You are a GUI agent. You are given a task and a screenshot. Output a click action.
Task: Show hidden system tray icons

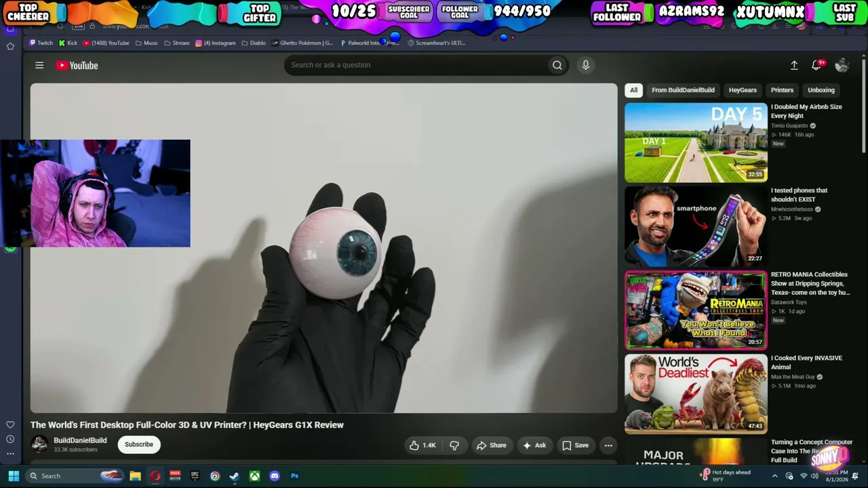[774, 476]
